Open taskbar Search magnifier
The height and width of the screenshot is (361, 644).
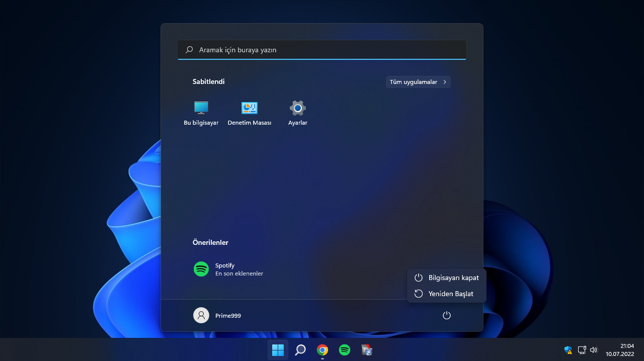300,350
